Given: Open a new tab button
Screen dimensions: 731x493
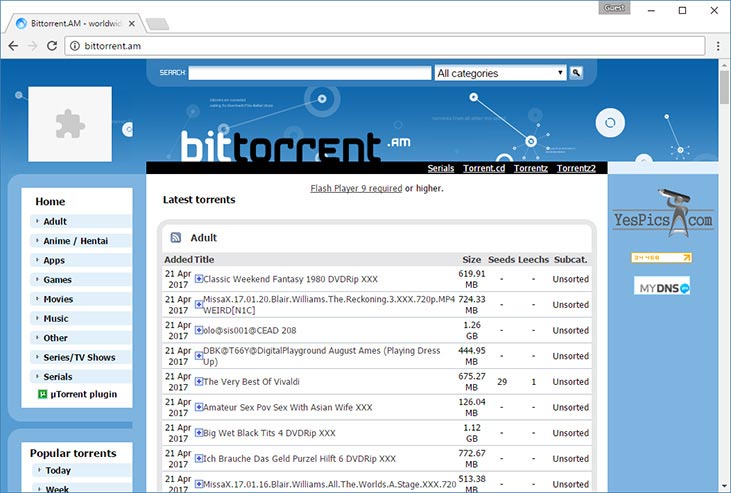Looking at the screenshot, I should point(157,24).
